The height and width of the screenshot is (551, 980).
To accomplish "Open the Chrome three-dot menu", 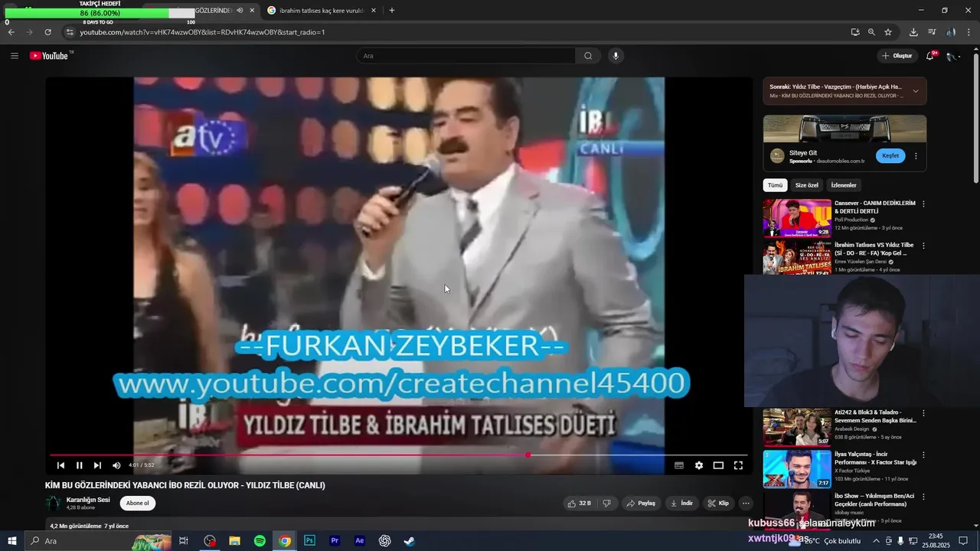I will coord(969,32).
